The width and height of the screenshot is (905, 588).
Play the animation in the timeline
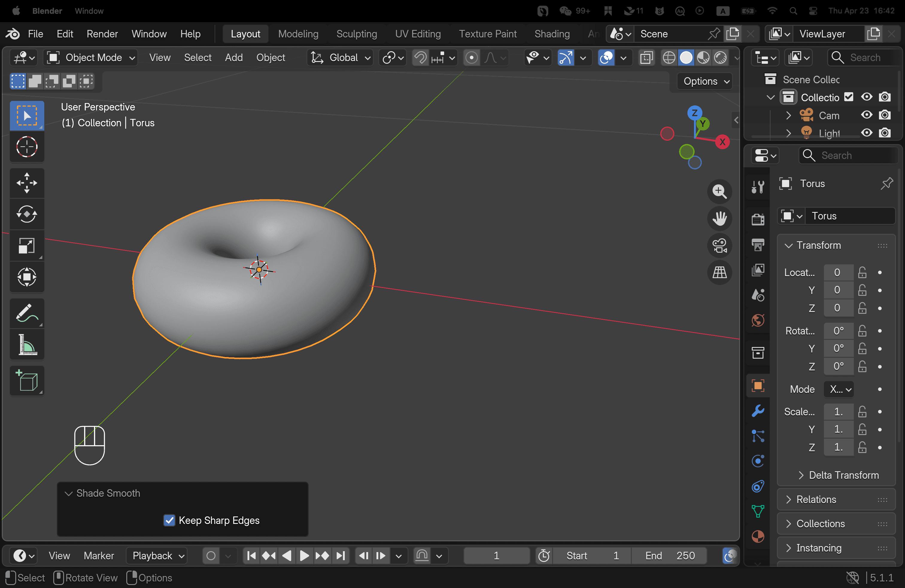coord(304,556)
